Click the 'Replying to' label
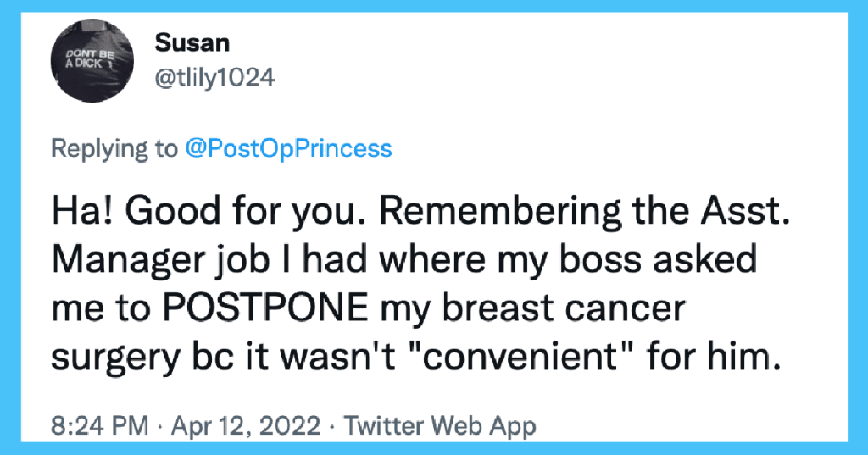 coord(114,148)
